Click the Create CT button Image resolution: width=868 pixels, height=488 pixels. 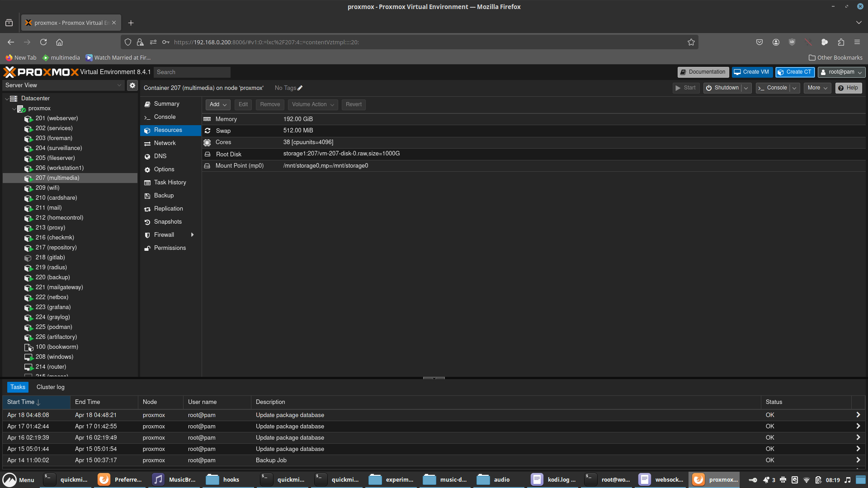(795, 72)
